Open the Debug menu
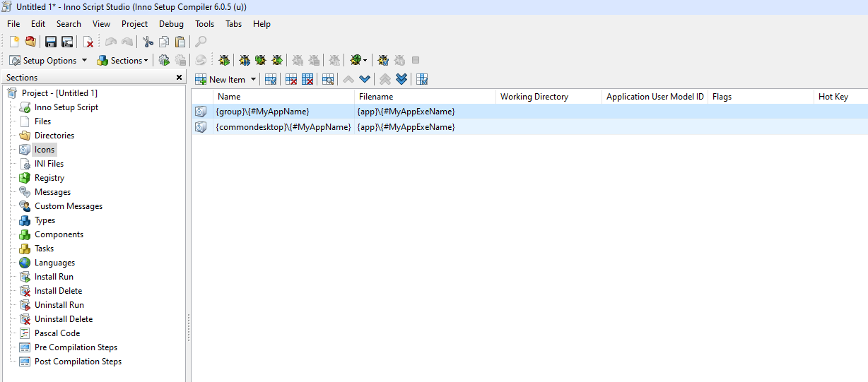The image size is (868, 382). point(171,23)
